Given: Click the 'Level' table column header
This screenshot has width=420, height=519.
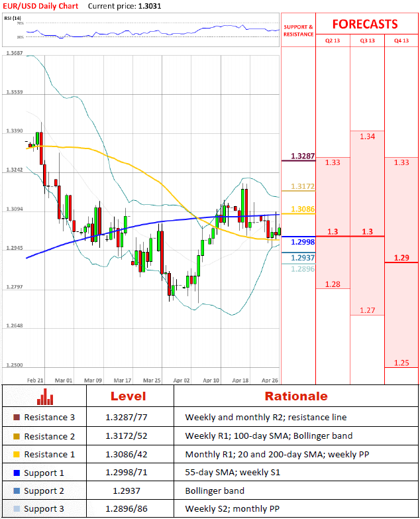Looking at the screenshot, I should [x=129, y=396].
